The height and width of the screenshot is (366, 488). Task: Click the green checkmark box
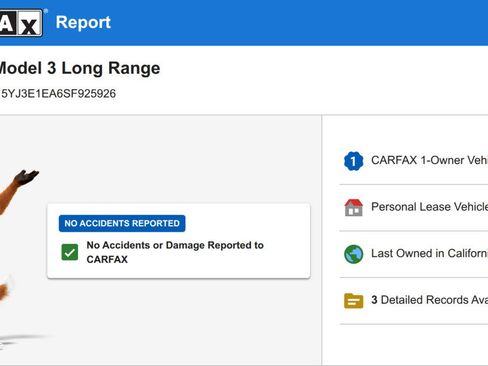point(70,252)
